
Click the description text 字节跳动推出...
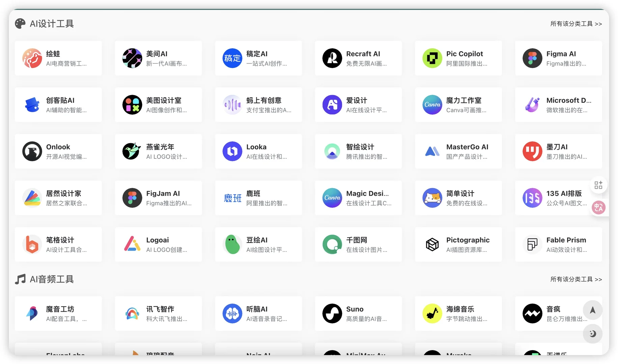[x=467, y=319]
